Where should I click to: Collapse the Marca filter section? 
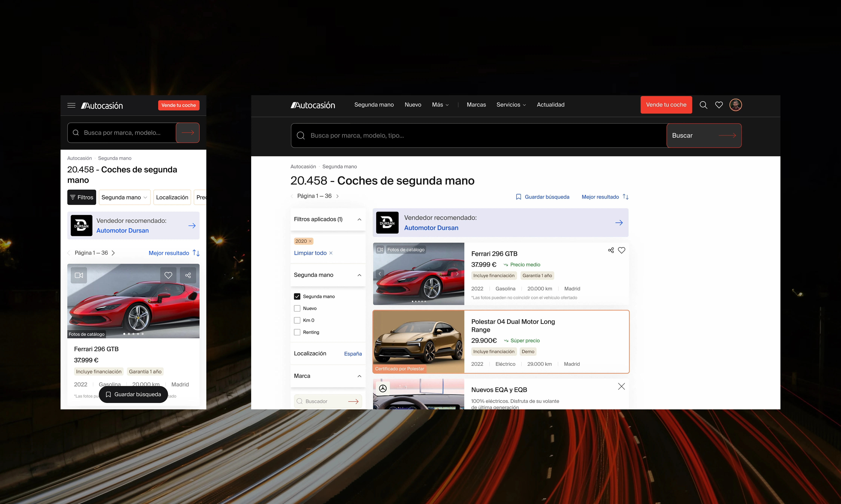(359, 376)
